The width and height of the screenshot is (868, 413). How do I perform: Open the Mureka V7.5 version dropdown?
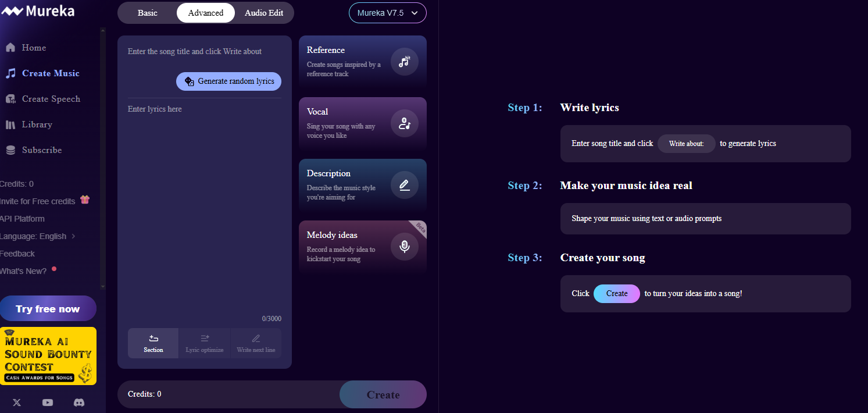click(387, 12)
